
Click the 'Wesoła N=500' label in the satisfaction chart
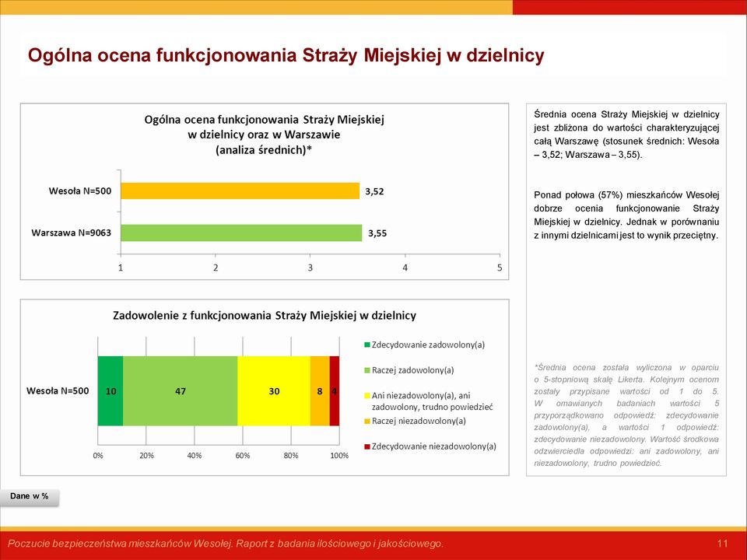pos(58,391)
